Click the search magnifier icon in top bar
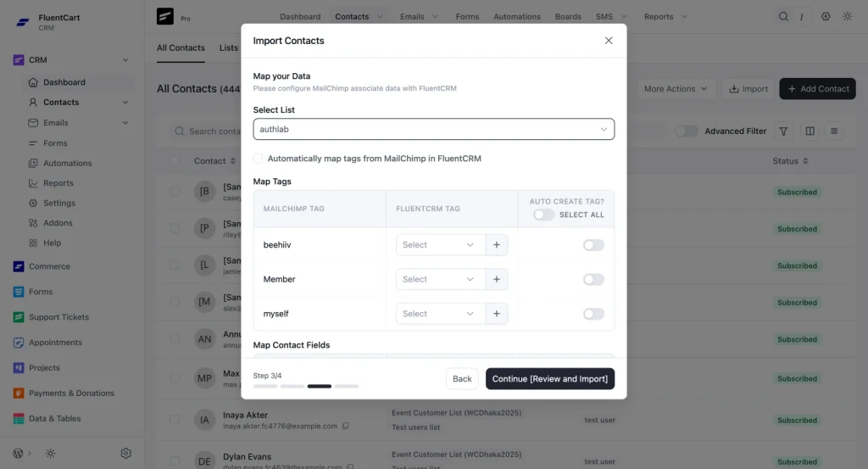 tap(783, 16)
